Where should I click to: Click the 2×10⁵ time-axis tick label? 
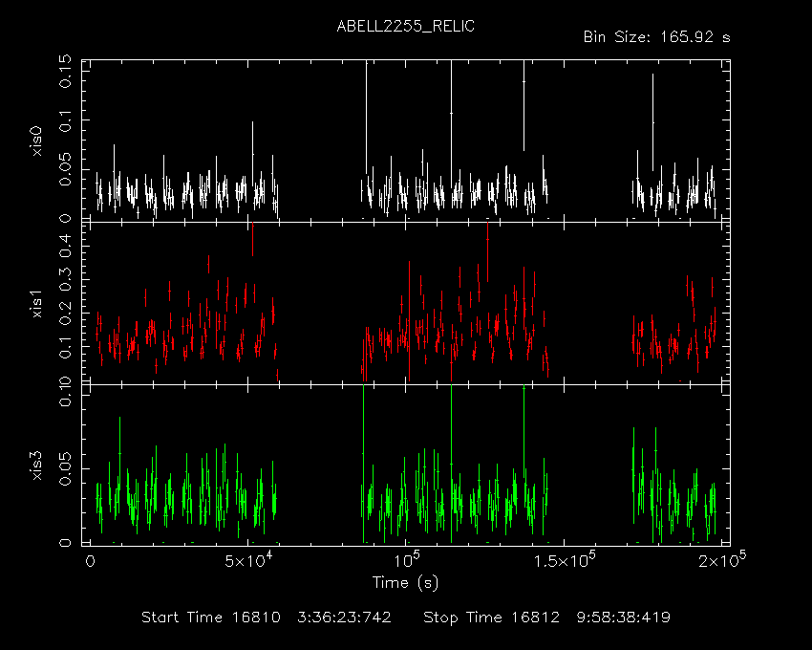click(722, 560)
